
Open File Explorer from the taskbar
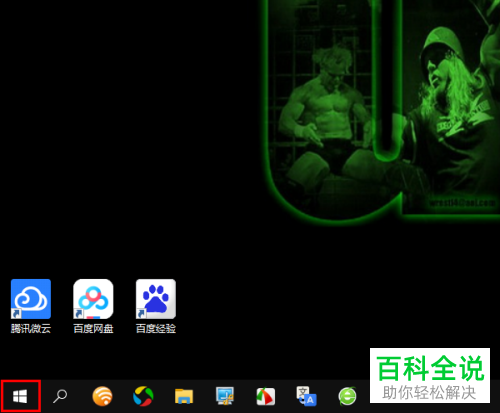coord(184,396)
